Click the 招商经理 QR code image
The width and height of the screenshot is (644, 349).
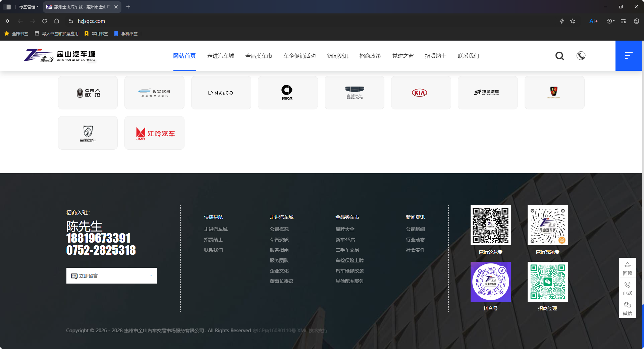pyautogui.click(x=548, y=282)
